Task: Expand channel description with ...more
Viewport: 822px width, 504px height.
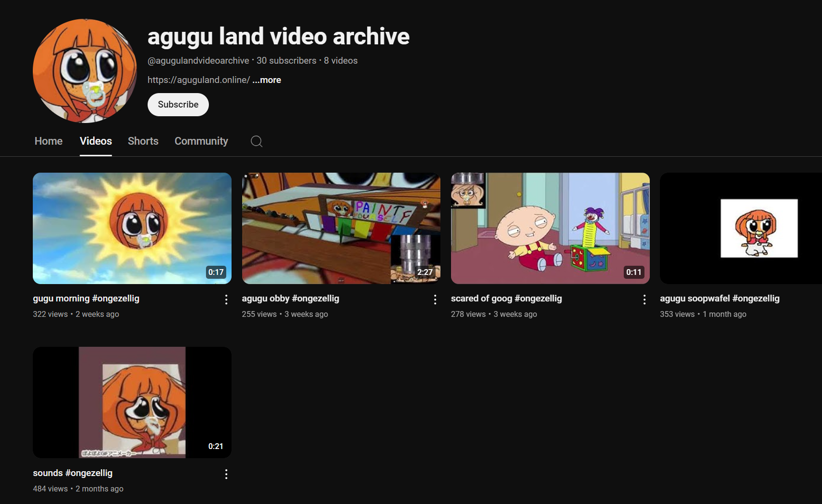Action: [x=267, y=80]
